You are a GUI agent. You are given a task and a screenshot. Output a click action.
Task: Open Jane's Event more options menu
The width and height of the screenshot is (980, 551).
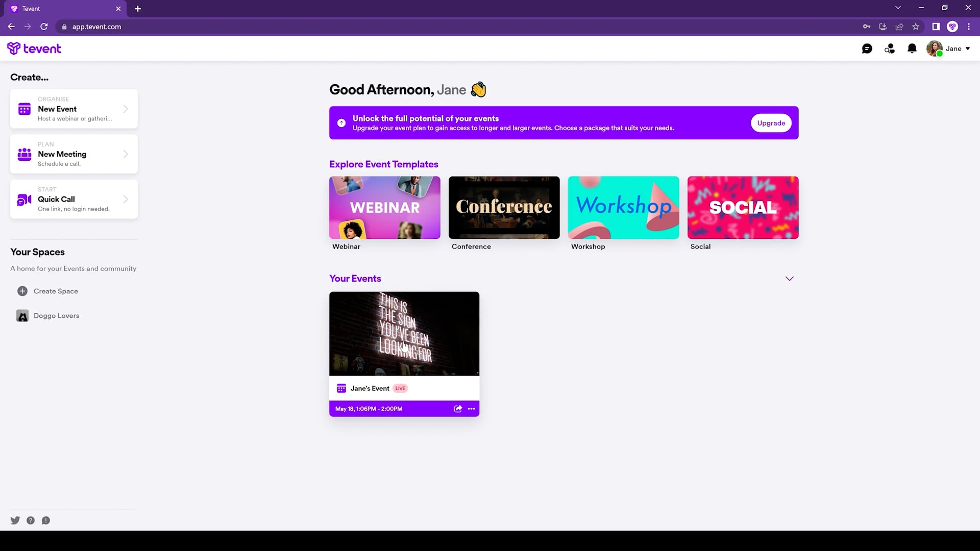point(471,409)
